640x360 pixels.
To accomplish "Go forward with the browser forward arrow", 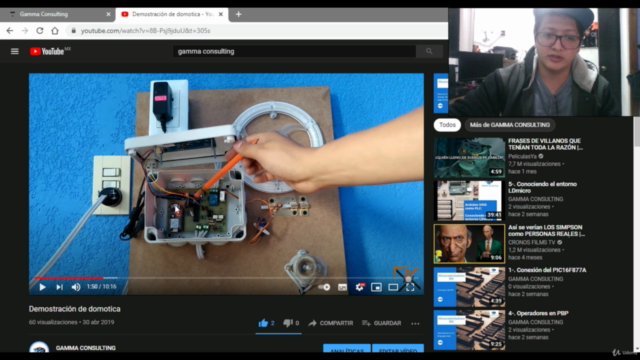I will click(24, 31).
